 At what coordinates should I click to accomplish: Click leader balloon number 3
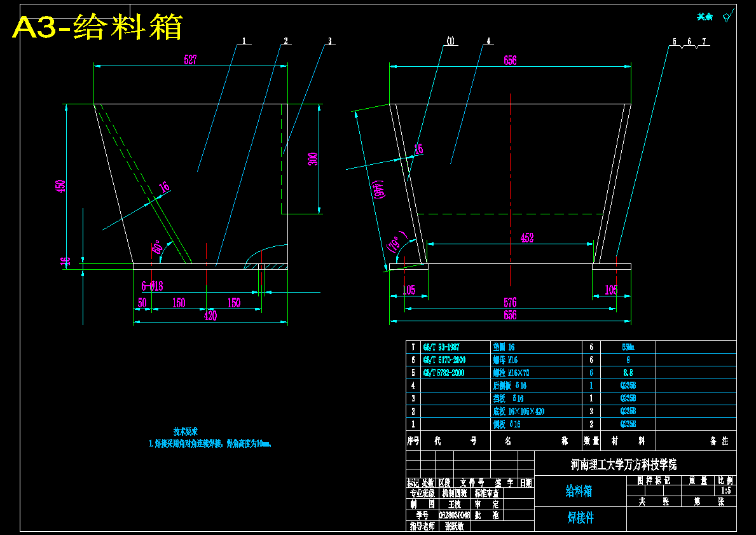(330, 41)
